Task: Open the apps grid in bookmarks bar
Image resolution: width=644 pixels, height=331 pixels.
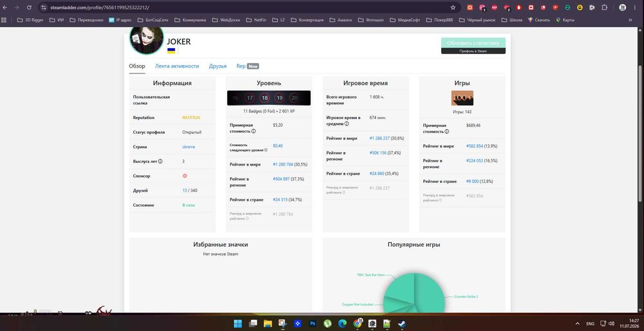Action: coord(4,20)
